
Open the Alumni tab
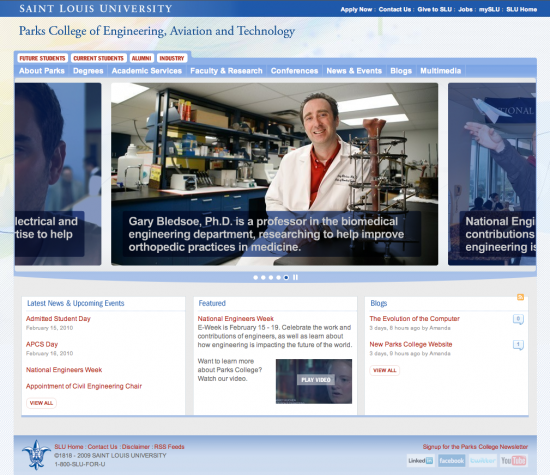pos(141,58)
